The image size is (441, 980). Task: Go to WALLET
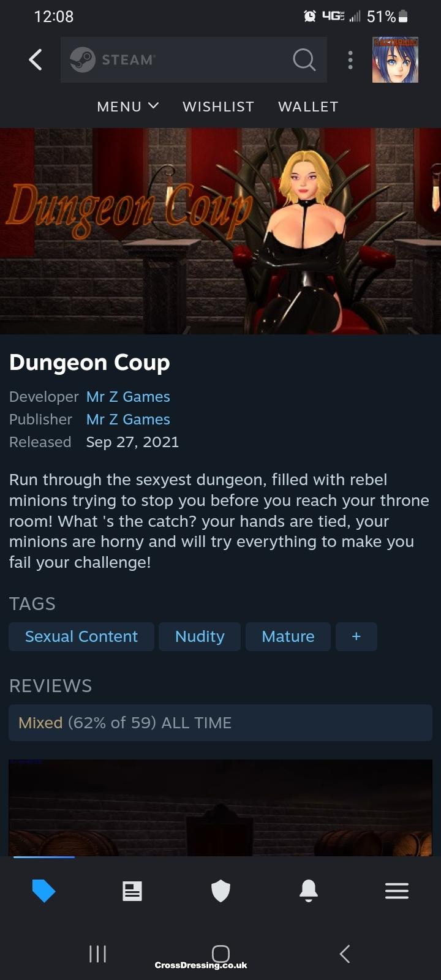pos(308,107)
